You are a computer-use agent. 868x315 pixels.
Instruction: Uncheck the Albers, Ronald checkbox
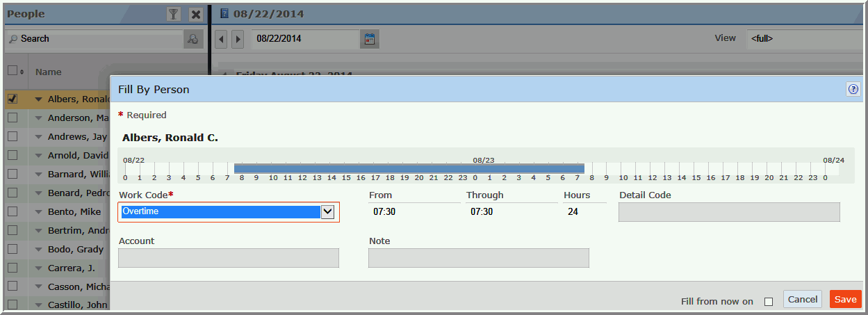tap(13, 99)
